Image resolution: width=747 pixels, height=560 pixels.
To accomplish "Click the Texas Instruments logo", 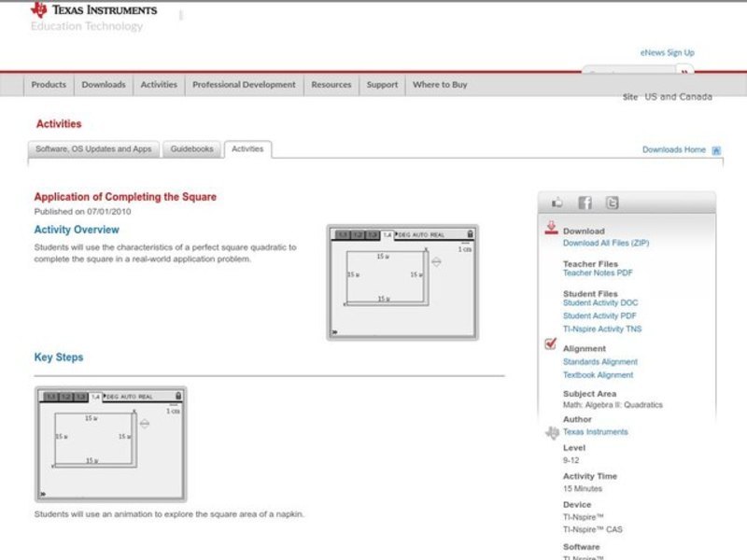I will click(x=93, y=11).
